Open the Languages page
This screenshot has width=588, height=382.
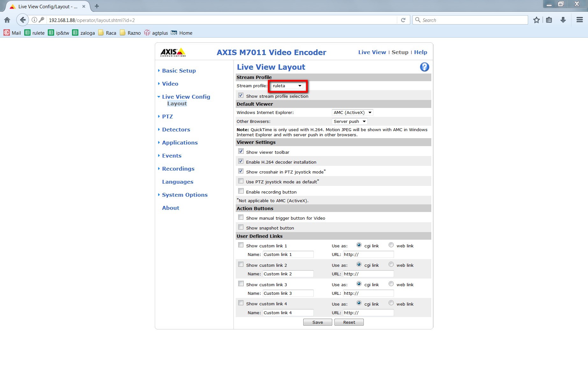pyautogui.click(x=177, y=182)
